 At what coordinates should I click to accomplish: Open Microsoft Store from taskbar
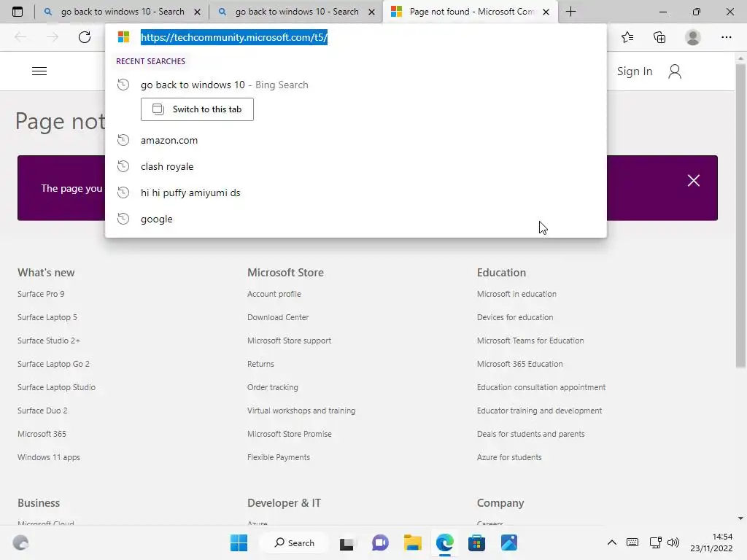pyautogui.click(x=476, y=542)
